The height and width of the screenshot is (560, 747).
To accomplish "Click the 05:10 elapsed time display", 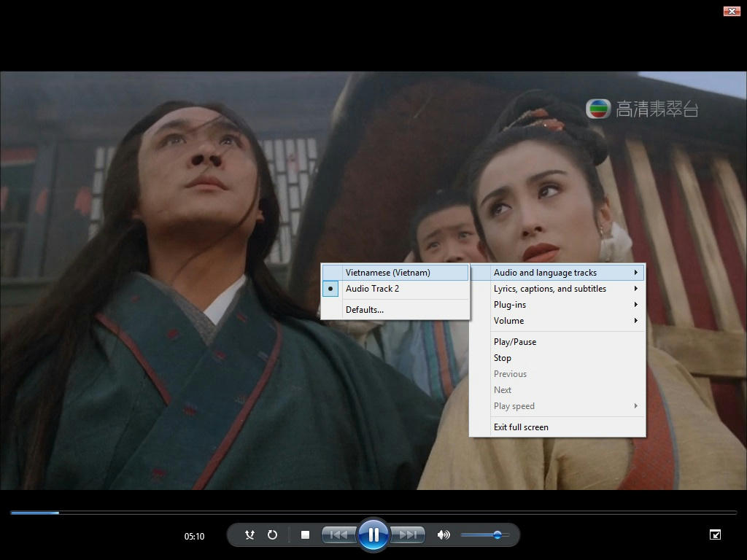I will pyautogui.click(x=194, y=536).
